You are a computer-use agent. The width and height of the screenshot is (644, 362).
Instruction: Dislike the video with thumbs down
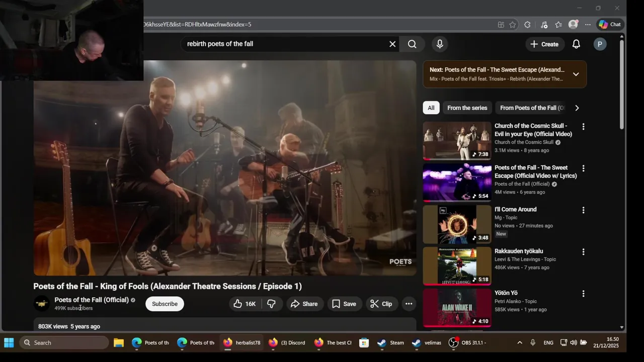point(271,304)
